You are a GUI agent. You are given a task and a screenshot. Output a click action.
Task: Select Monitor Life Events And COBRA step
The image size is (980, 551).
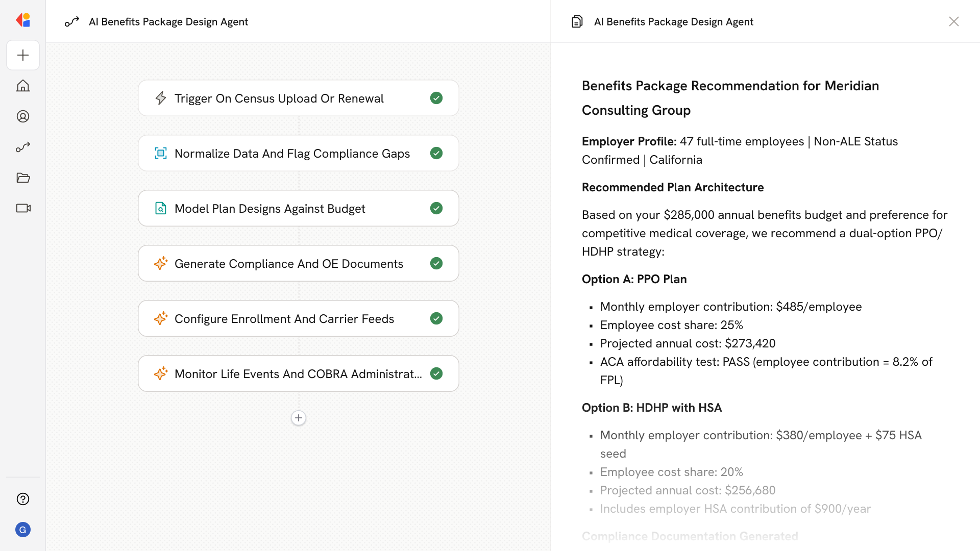[298, 374]
